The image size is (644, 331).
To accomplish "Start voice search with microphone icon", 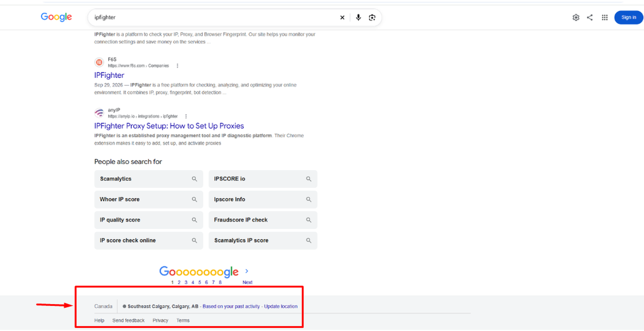I will (x=358, y=18).
